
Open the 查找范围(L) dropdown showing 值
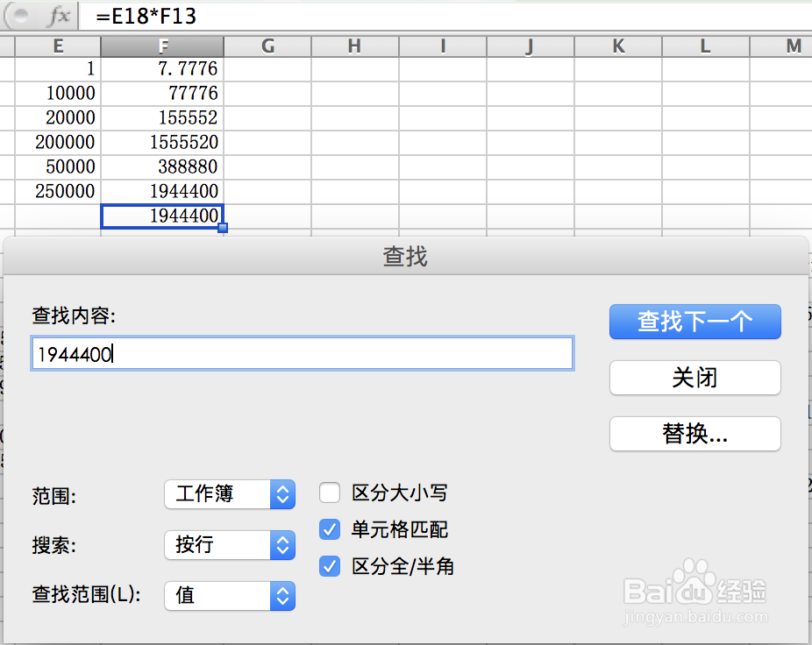tap(230, 596)
